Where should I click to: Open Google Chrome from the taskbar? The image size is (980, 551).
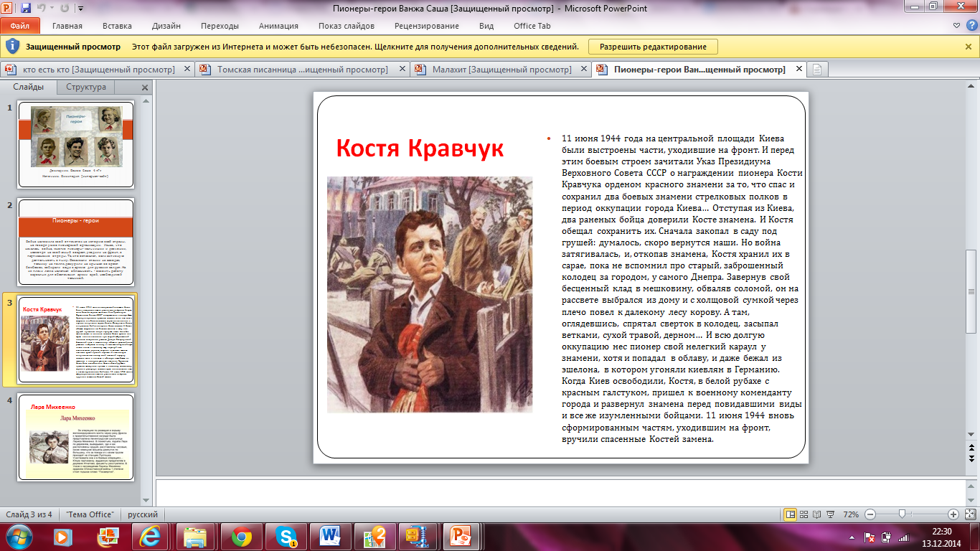click(x=241, y=536)
